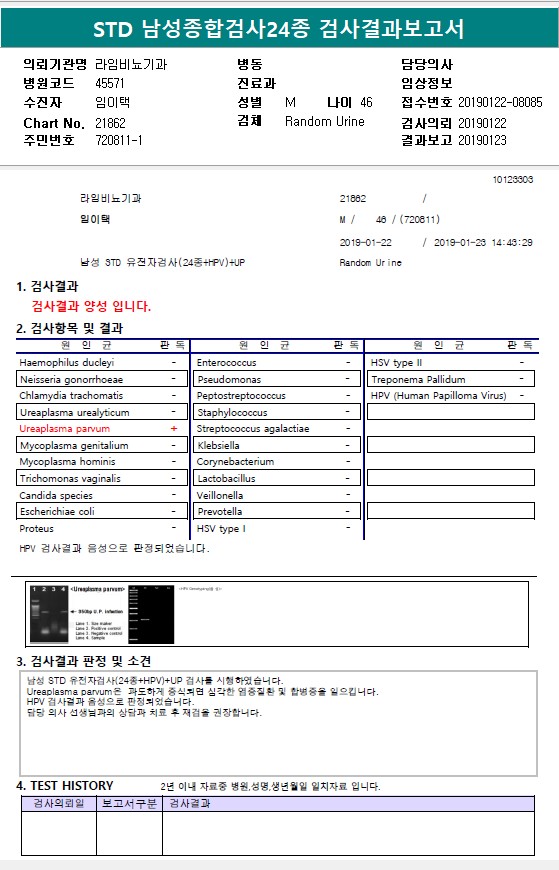
Task: Click the 'Chart No.' label
Action: pyautogui.click(x=53, y=123)
